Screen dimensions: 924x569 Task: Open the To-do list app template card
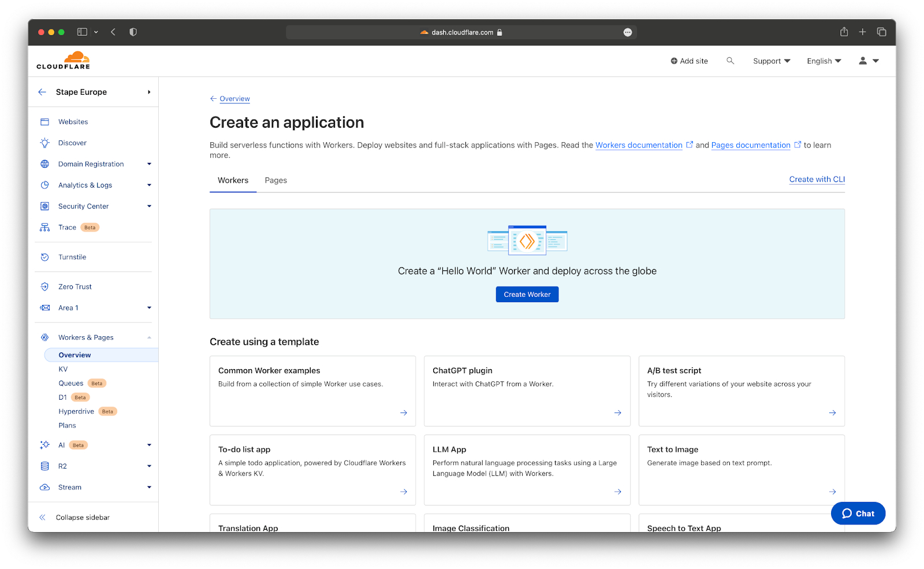pyautogui.click(x=312, y=470)
